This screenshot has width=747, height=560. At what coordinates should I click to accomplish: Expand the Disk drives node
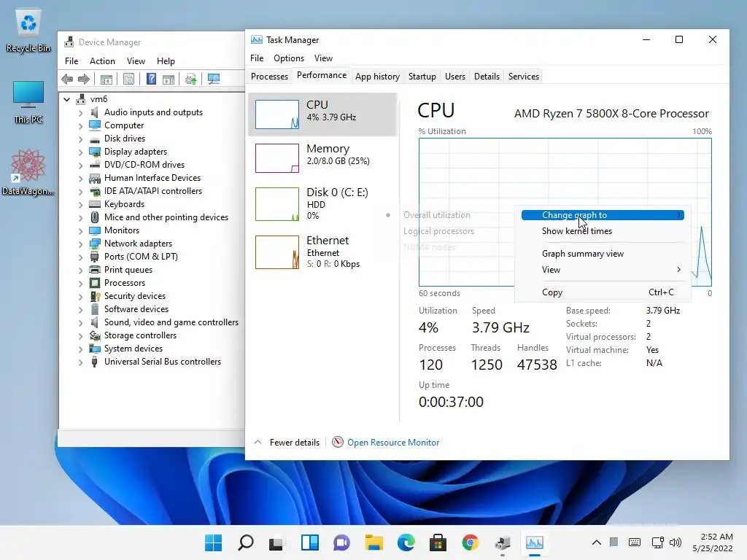[x=80, y=139]
